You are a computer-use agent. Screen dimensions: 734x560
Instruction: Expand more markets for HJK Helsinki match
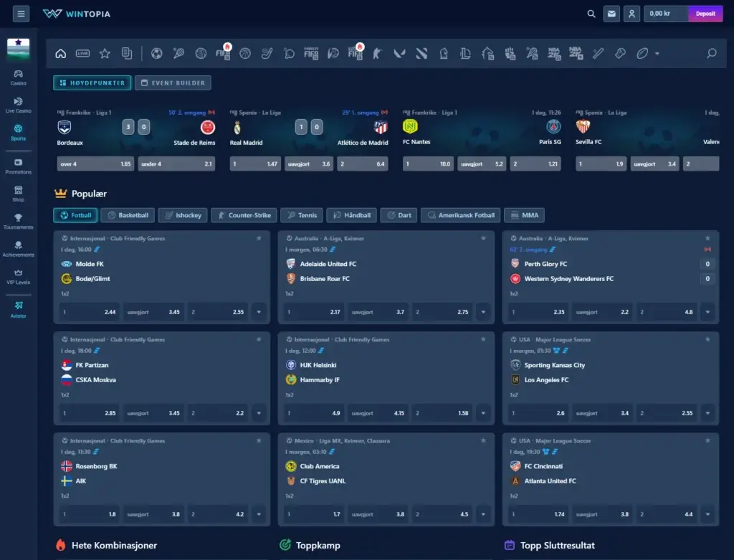[483, 413]
